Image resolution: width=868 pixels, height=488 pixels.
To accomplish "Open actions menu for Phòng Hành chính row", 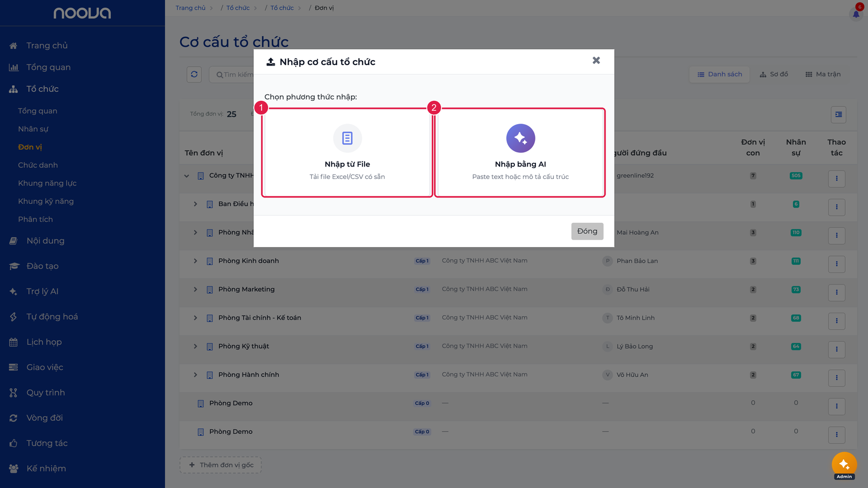I will point(837,377).
